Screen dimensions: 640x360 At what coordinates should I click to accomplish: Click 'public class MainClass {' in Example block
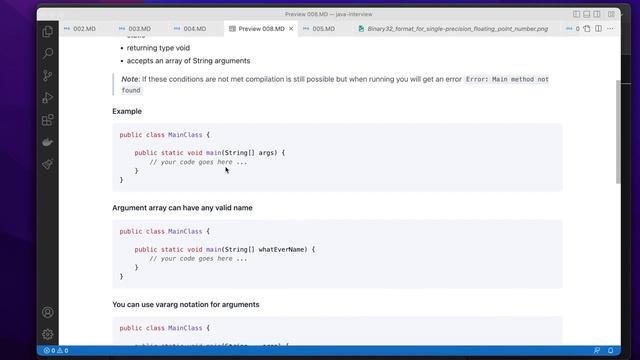click(x=164, y=135)
